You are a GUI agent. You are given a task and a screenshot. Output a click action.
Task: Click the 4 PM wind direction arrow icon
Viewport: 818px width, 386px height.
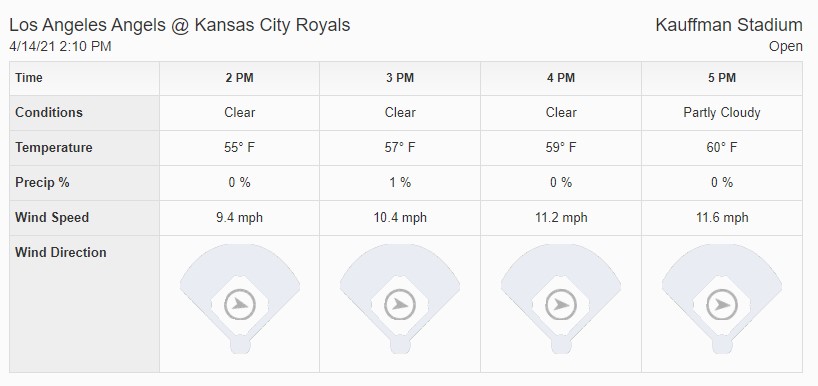pos(561,305)
